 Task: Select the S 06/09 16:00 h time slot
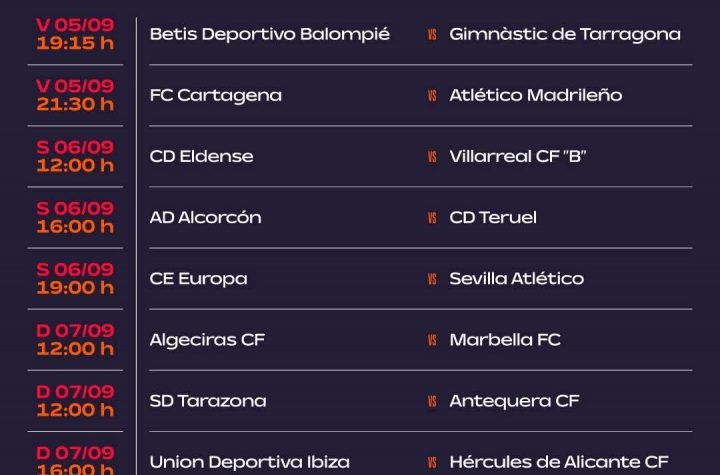(75, 217)
